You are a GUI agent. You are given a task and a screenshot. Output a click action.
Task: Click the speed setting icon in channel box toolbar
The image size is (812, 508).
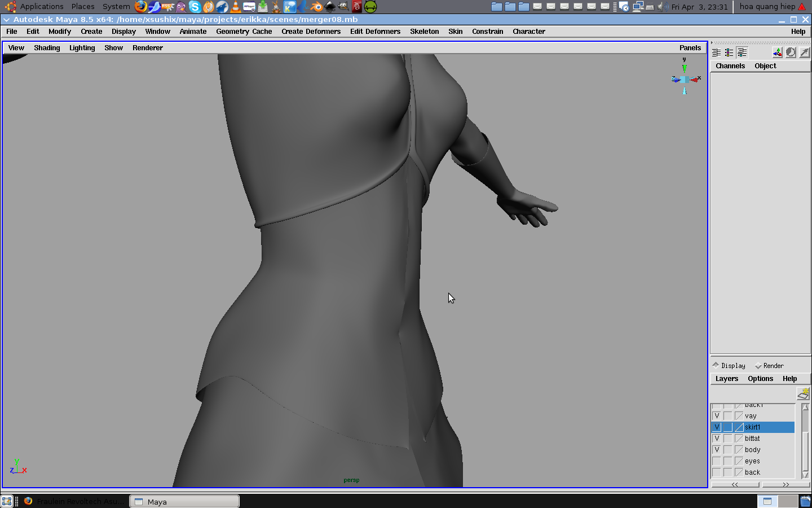tap(791, 52)
